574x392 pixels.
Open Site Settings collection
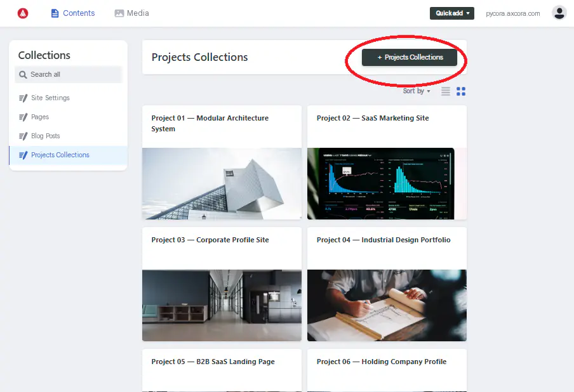[x=69, y=98]
